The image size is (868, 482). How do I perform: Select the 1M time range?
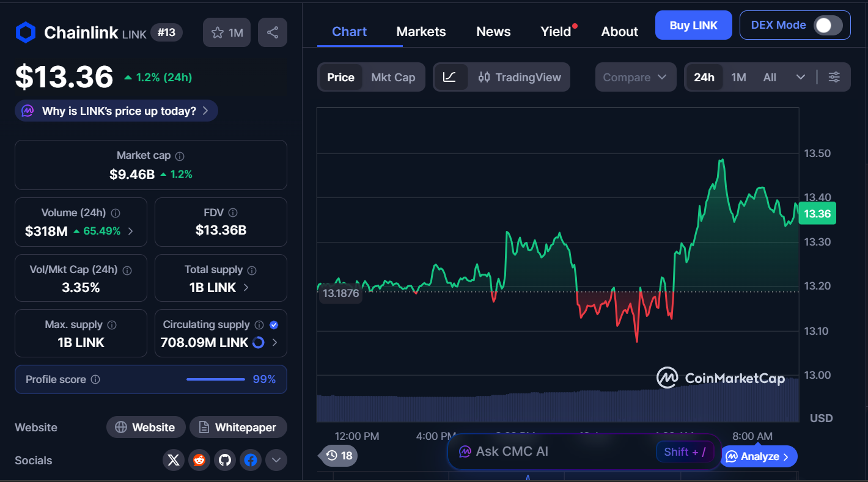click(738, 77)
